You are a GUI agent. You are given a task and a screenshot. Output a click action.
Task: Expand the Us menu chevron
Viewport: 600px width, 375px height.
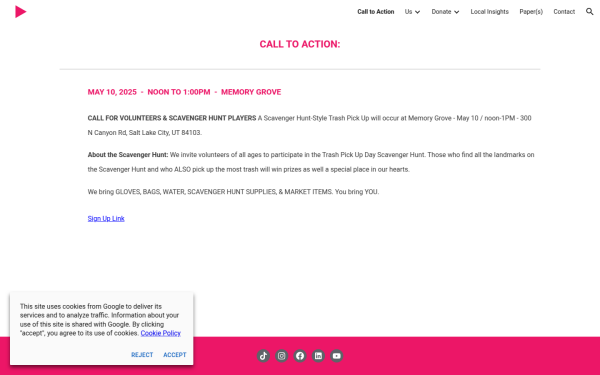[417, 12]
